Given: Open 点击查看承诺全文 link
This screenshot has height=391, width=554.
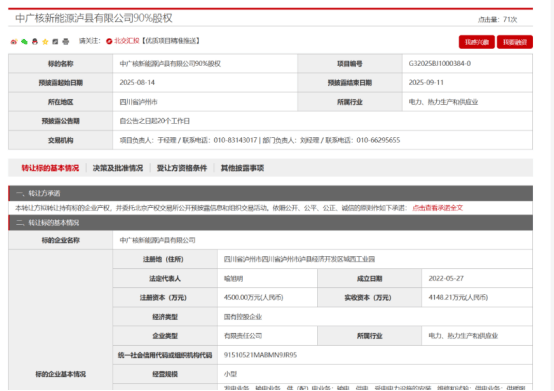Looking at the screenshot, I should (x=437, y=208).
